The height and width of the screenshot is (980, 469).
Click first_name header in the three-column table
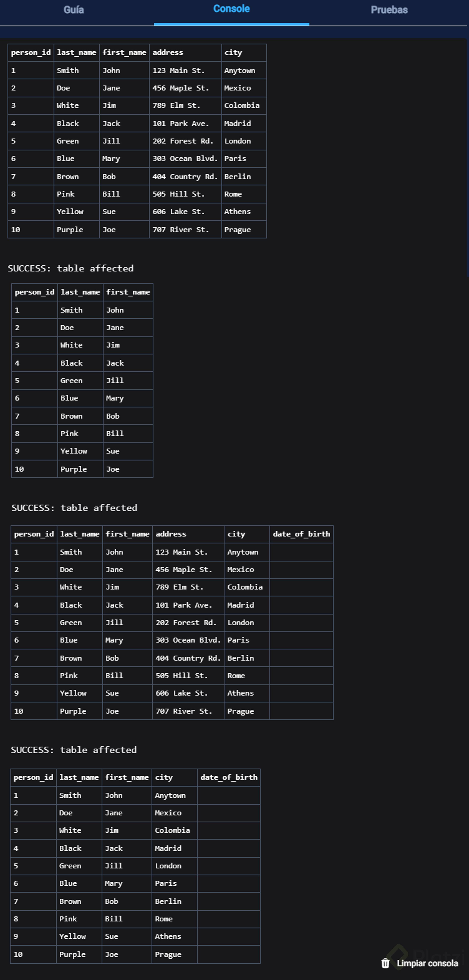(128, 292)
